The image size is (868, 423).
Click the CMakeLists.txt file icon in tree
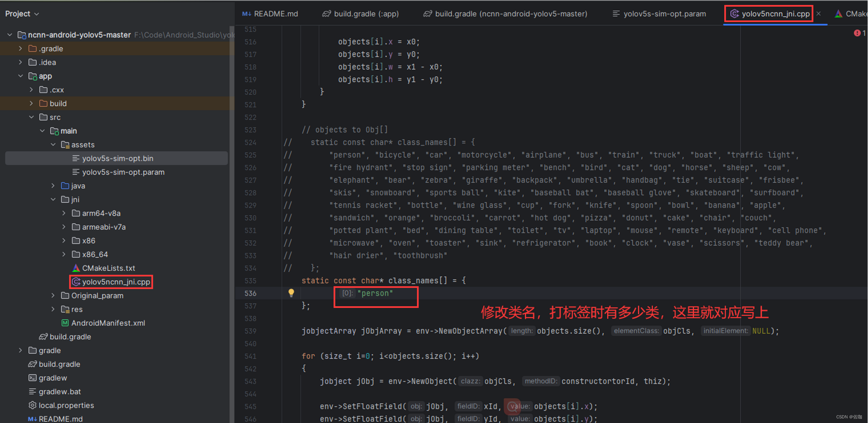point(76,268)
